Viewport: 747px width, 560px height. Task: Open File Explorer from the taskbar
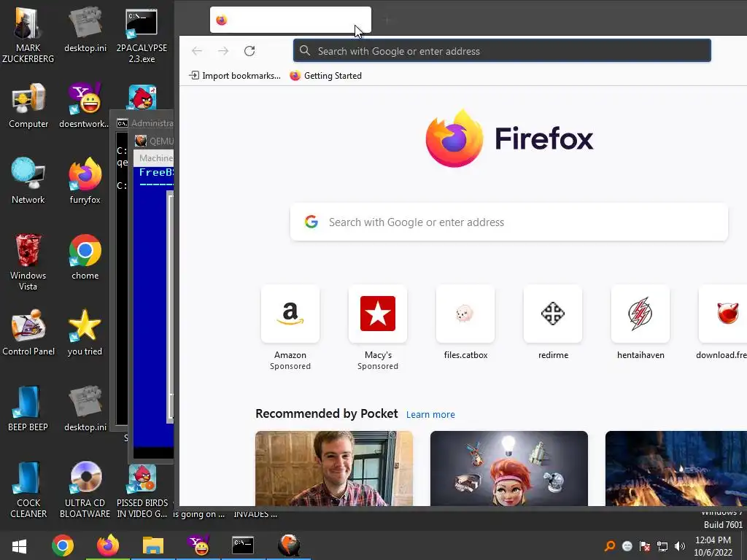pyautogui.click(x=153, y=545)
